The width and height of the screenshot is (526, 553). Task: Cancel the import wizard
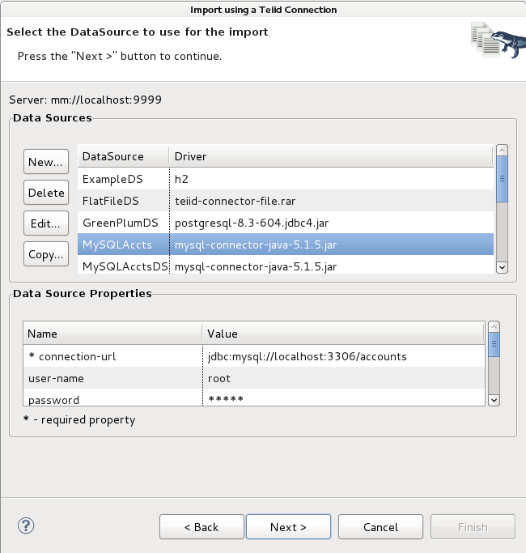pyautogui.click(x=380, y=527)
